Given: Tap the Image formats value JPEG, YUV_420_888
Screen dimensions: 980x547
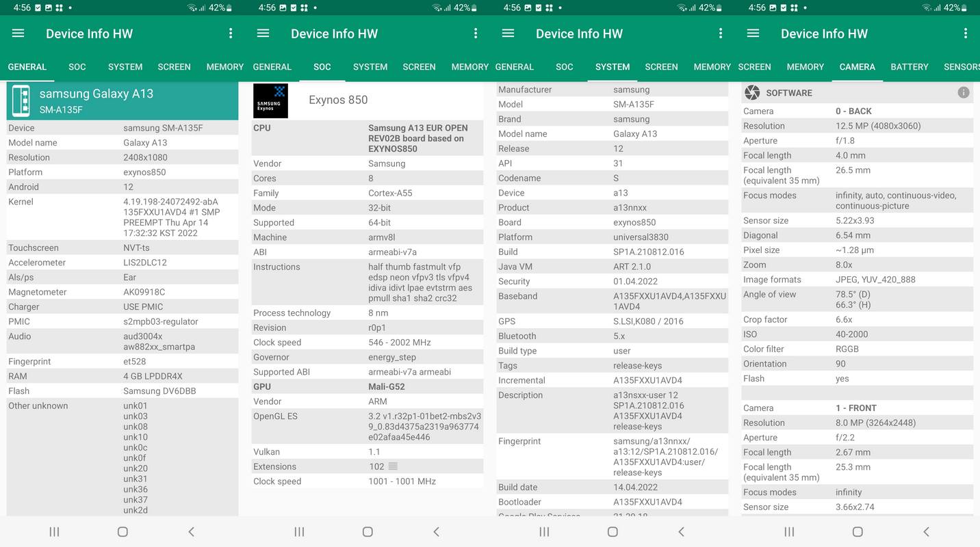Looking at the screenshot, I should (875, 279).
